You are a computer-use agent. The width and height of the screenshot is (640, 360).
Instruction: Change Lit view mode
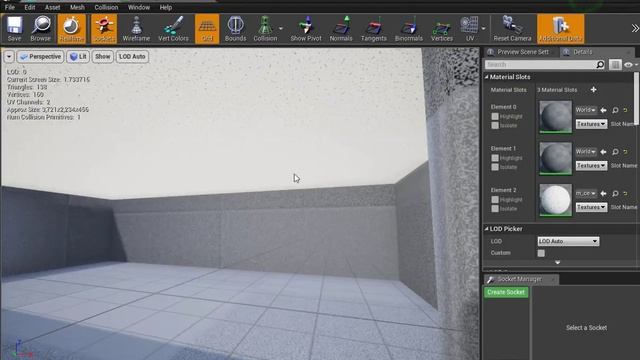click(78, 57)
